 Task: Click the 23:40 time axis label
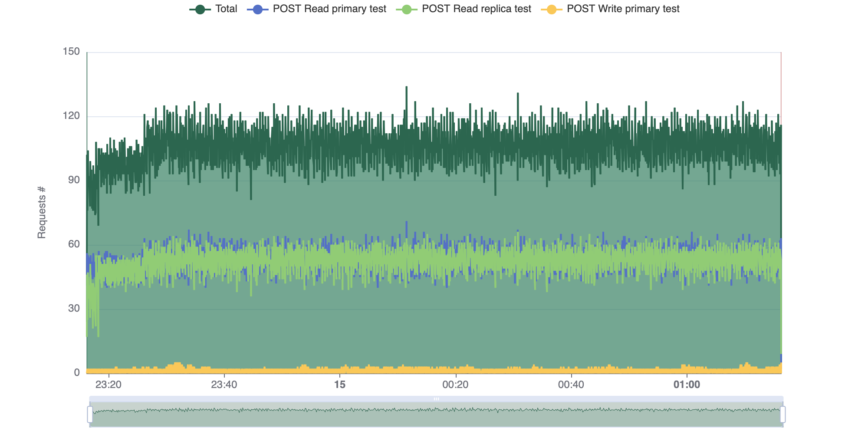(224, 385)
